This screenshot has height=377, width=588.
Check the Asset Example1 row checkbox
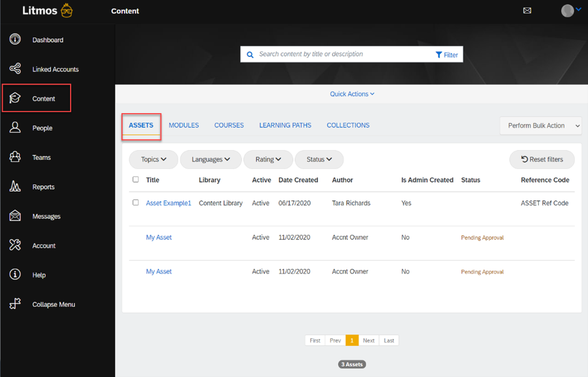[x=135, y=202]
